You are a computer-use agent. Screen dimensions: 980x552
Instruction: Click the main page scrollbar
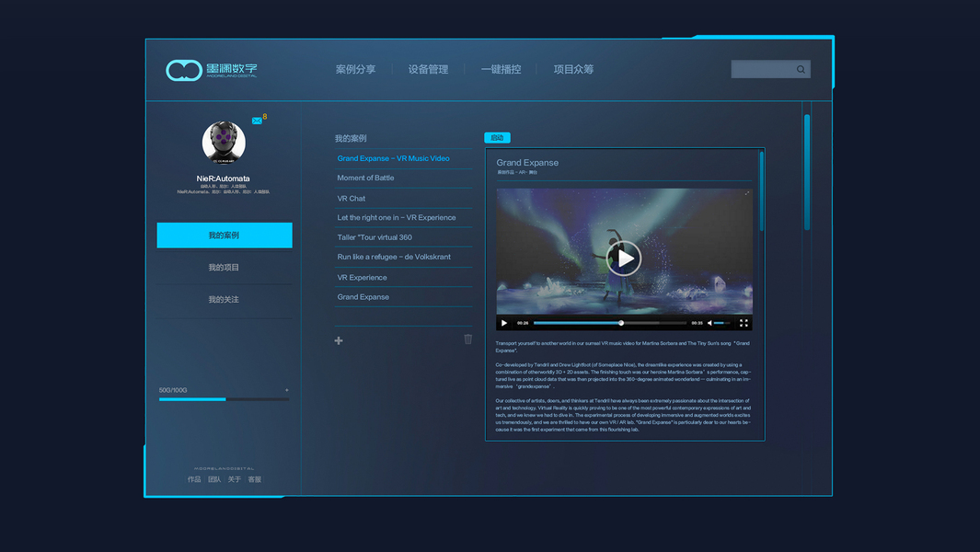click(x=807, y=172)
